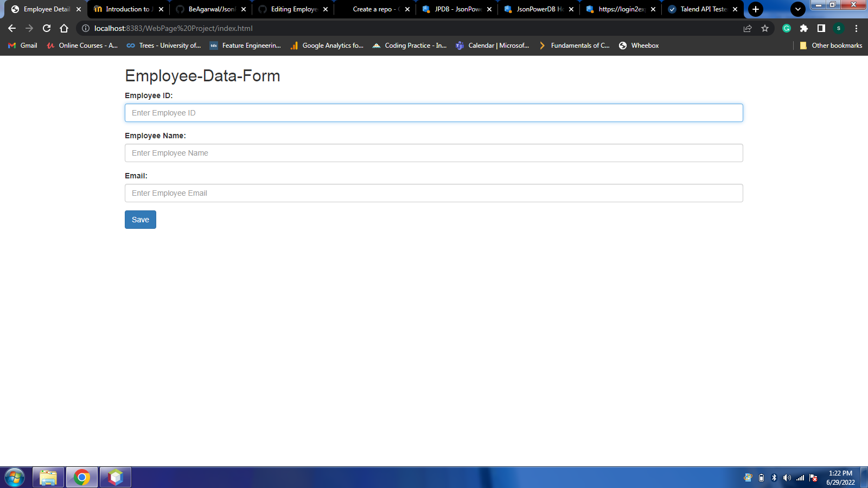Screen dimensions: 868x488
Task: Bookmark this page with the star icon
Action: 765,28
